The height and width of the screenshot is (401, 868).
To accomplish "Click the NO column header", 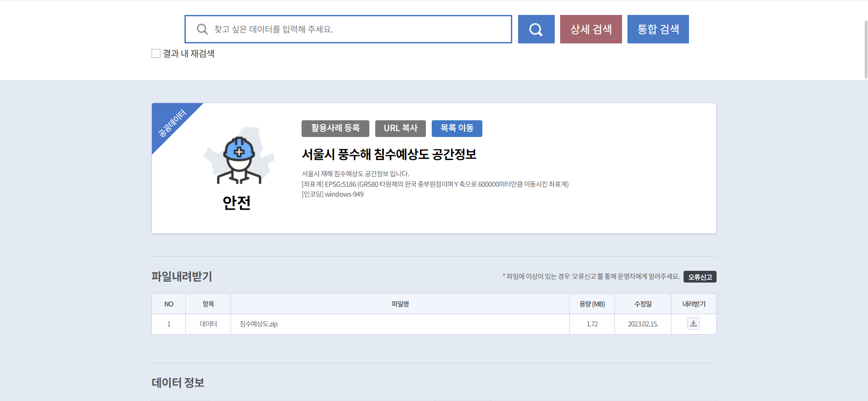I will [169, 304].
